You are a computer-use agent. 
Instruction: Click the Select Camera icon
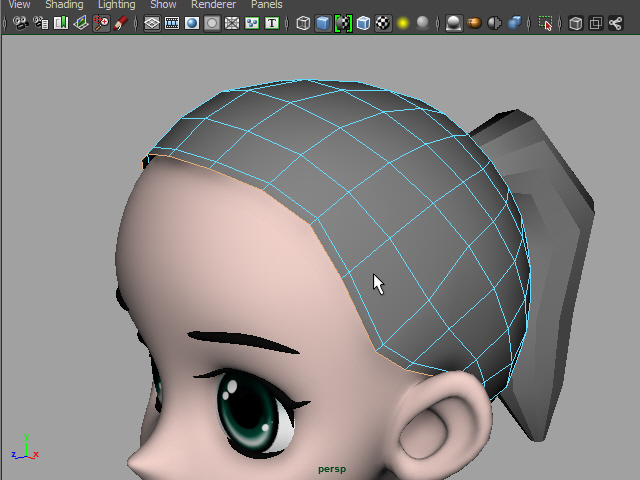coord(20,23)
